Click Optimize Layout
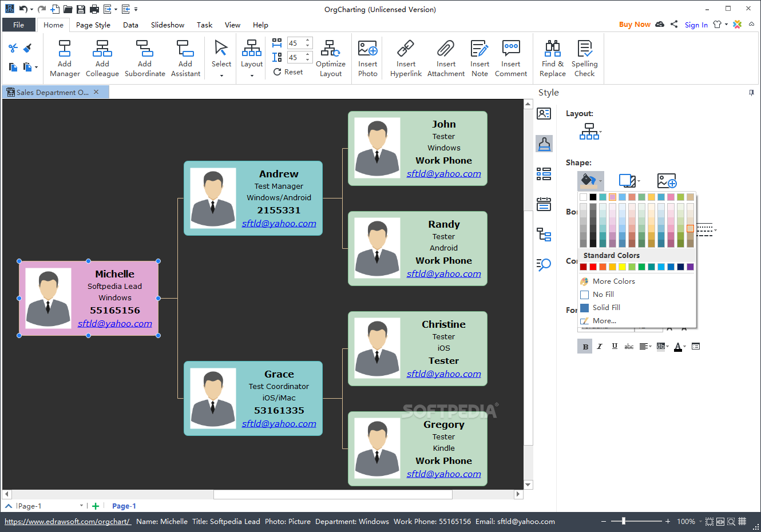This screenshot has width=761, height=532. 331,58
